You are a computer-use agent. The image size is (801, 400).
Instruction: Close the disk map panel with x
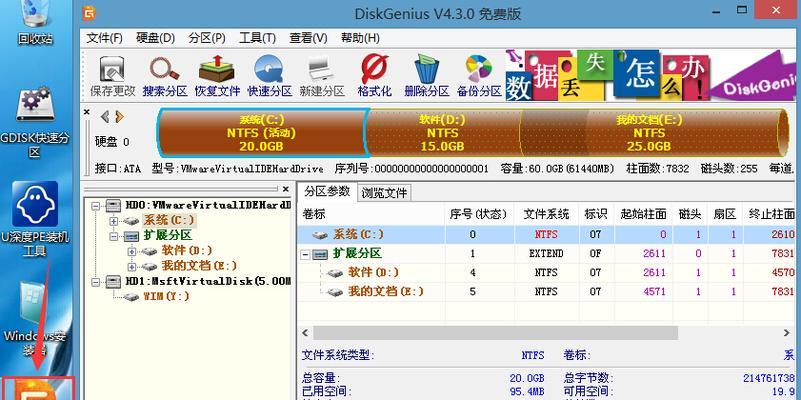coord(86,112)
